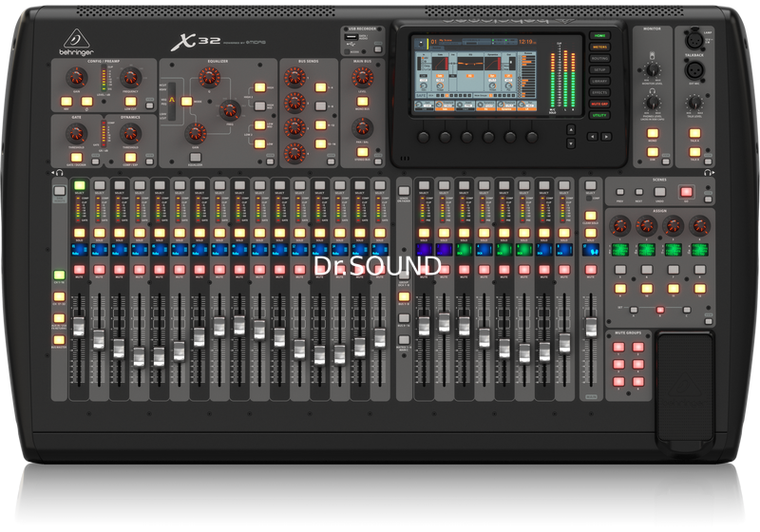Viewport: 760px width, 532px height.
Task: Click the first group/bus fader cap right of Sends on Fader
Action: pos(424,327)
